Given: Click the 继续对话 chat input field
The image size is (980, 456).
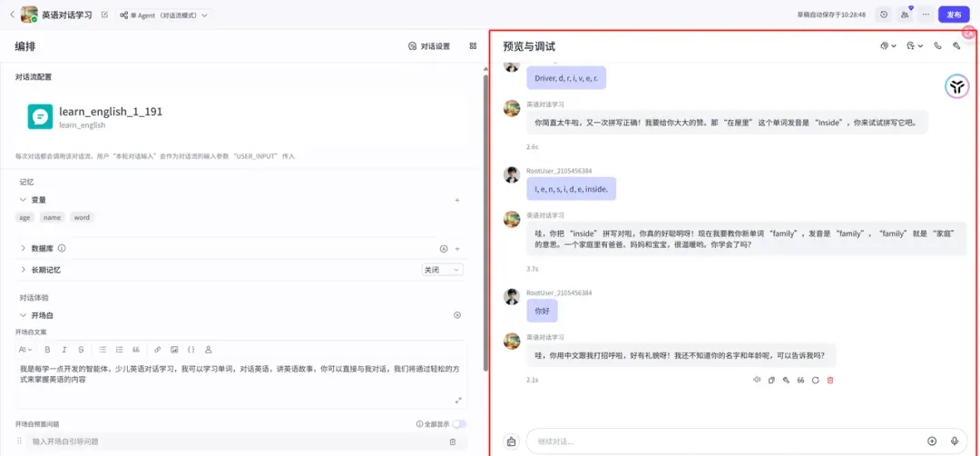Looking at the screenshot, I should tap(717, 441).
